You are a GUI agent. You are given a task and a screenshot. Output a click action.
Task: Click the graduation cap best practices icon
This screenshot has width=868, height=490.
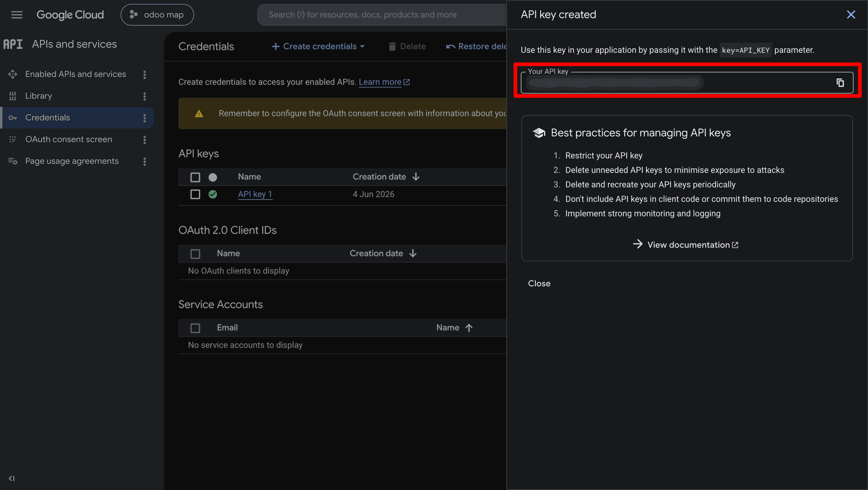539,133
